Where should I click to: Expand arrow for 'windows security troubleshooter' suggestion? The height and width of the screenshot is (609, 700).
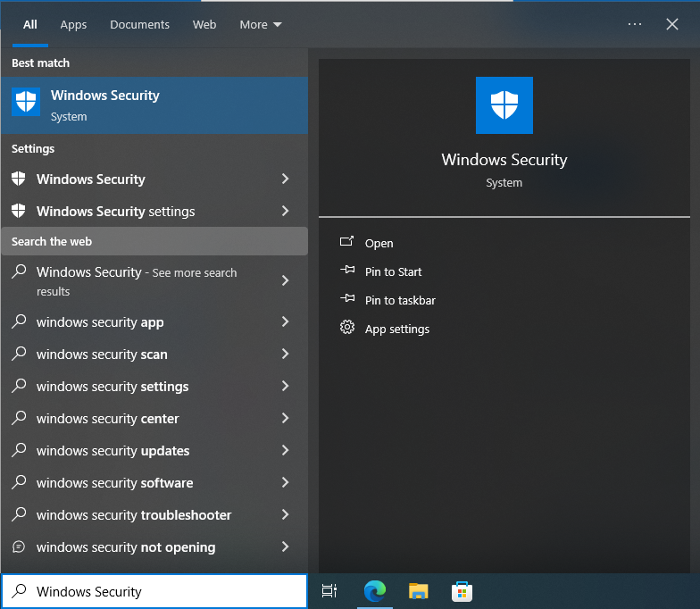pos(286,514)
